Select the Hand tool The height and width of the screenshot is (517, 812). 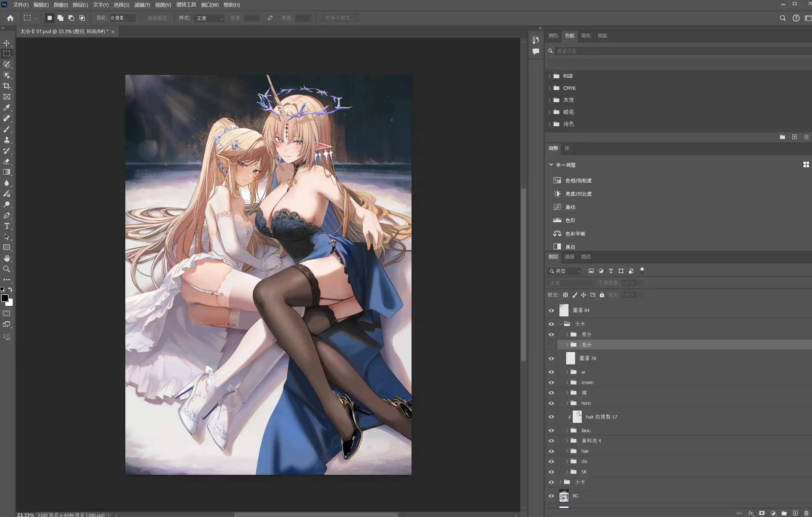pos(6,258)
